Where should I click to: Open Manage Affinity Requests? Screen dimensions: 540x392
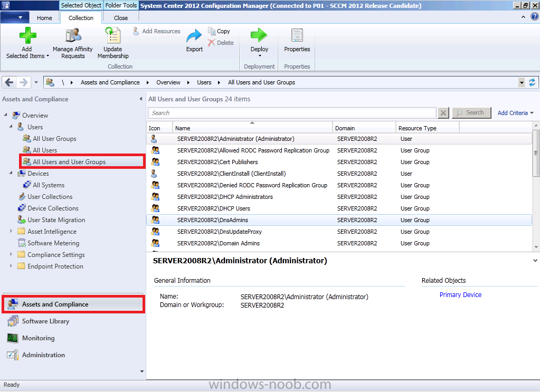73,43
